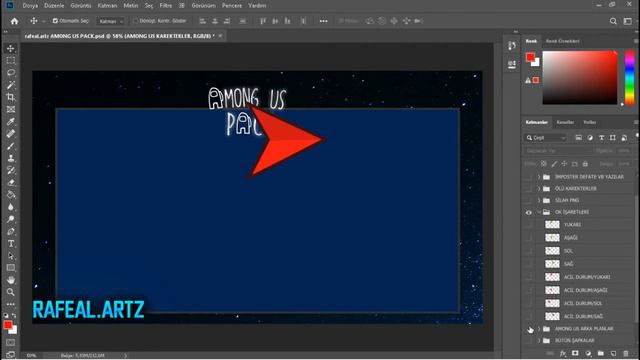Select the ACİL DURUM/YUKARI layer thumbnail
The width and height of the screenshot is (640, 360).
tap(552, 277)
